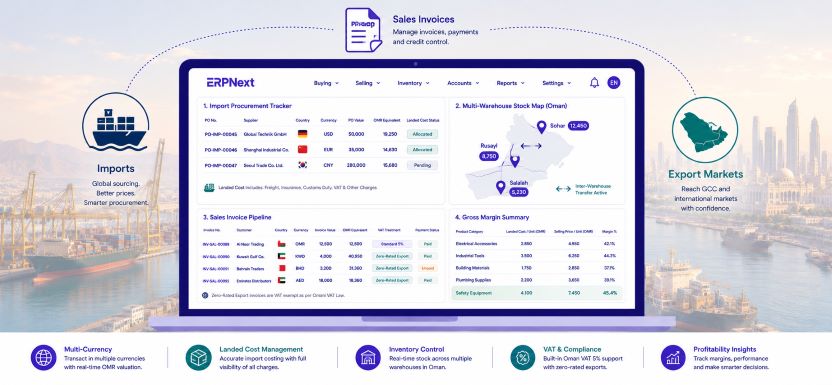Expand the Inventory menu

[x=413, y=83]
